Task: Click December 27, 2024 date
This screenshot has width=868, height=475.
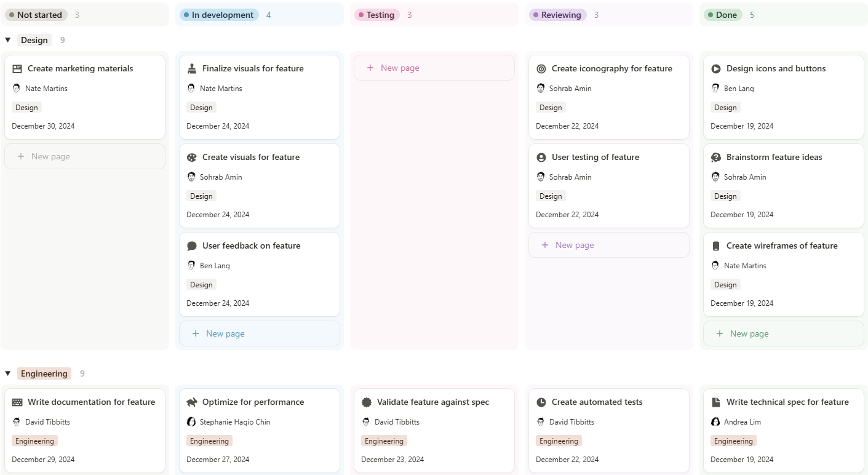Action: 218,460
